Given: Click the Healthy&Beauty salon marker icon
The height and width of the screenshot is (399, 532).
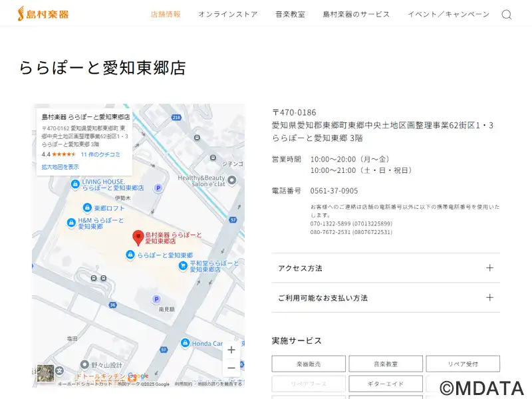Looking at the screenshot, I should [231, 180].
